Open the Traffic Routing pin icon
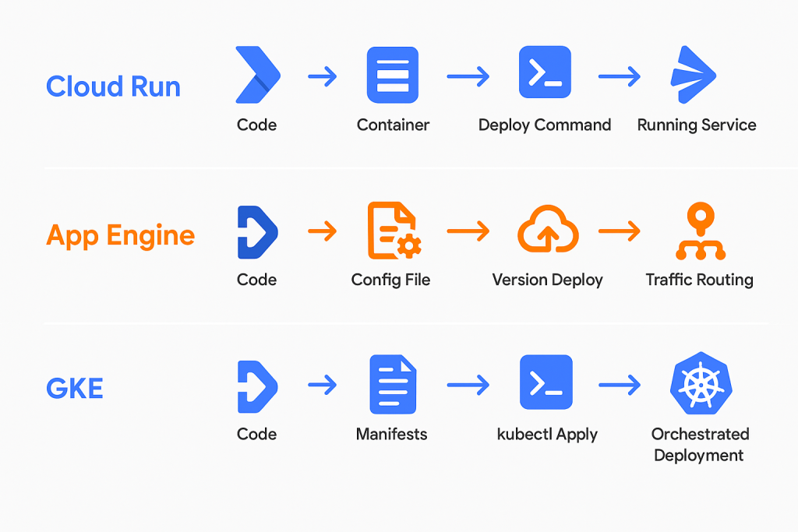The height and width of the screenshot is (532, 798). pyautogui.click(x=699, y=229)
